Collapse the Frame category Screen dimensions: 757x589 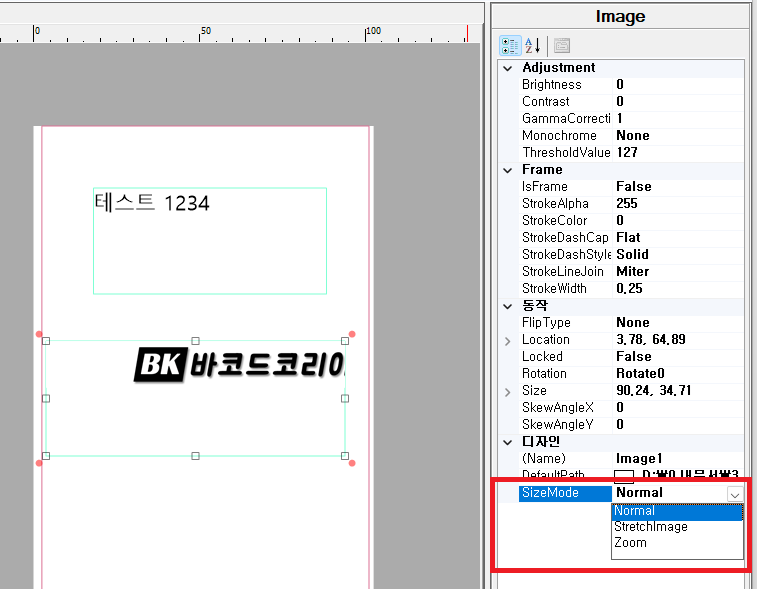pyautogui.click(x=507, y=170)
